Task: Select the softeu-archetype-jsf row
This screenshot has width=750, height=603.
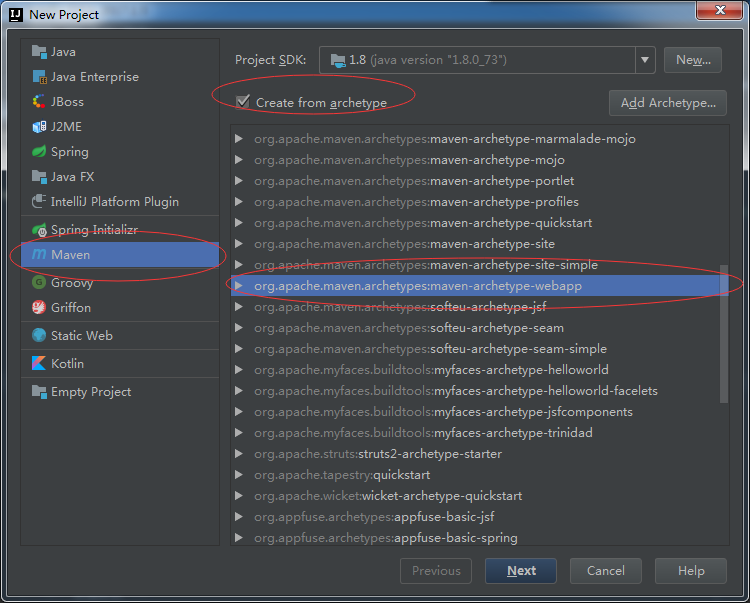Action: 479,307
